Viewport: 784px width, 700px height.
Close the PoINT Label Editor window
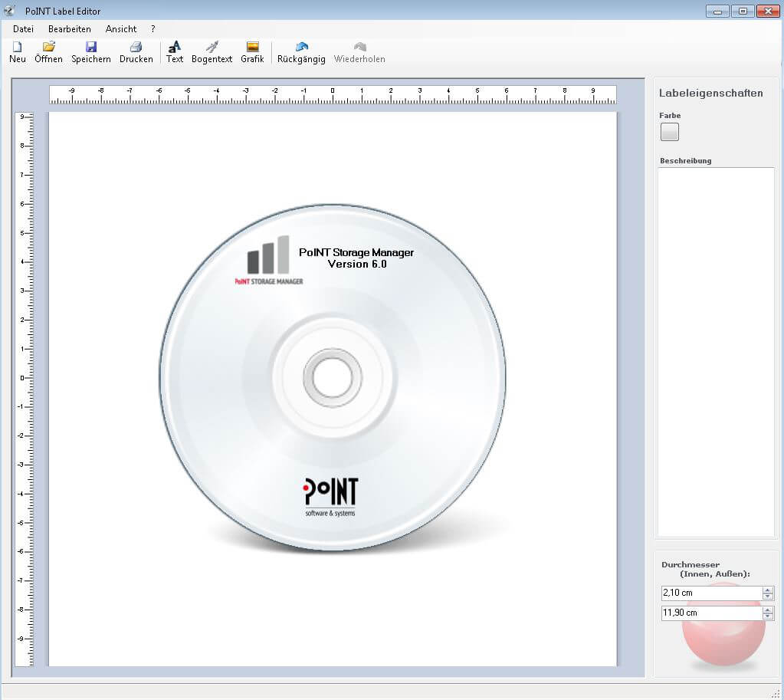[768, 11]
